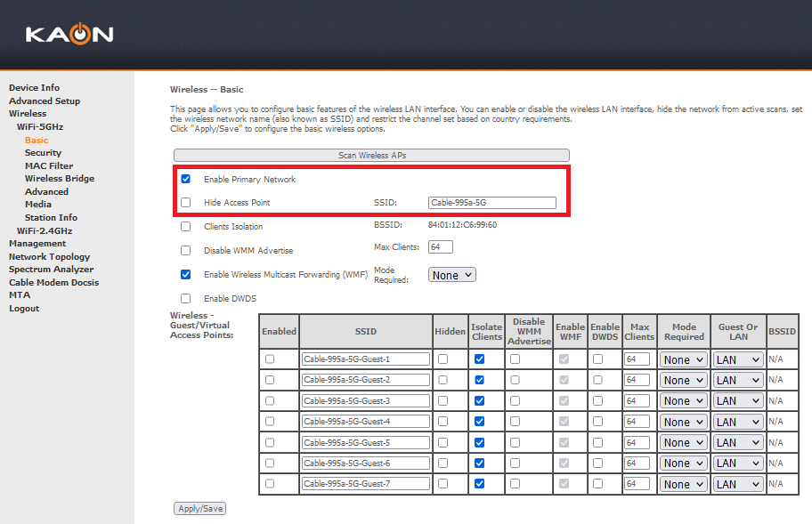Check the Enable DWDS option
The height and width of the screenshot is (524, 812).
click(185, 298)
